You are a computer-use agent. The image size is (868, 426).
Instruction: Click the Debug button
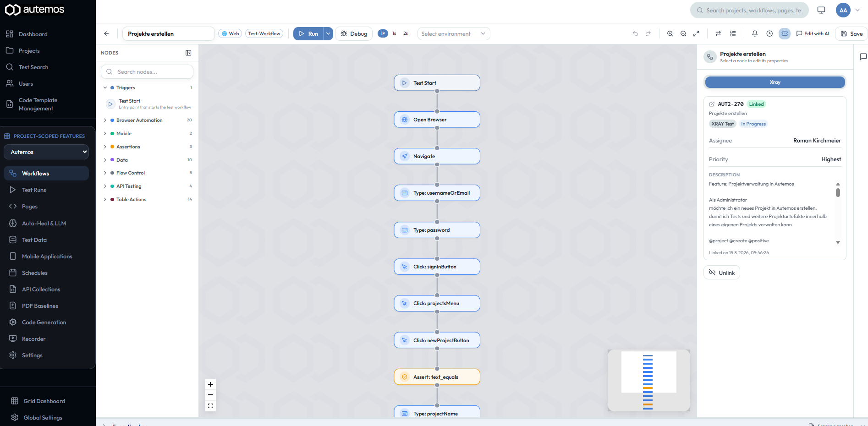click(x=354, y=33)
